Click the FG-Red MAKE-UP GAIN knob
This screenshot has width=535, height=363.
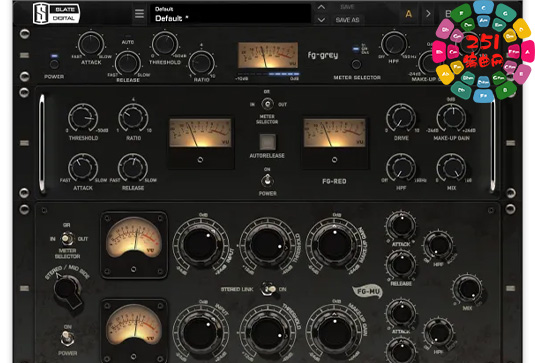point(451,118)
